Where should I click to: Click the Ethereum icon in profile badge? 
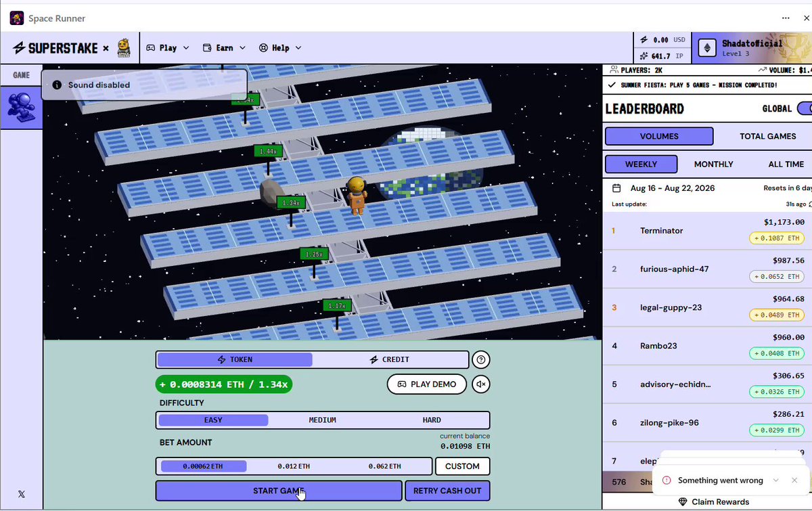click(708, 47)
